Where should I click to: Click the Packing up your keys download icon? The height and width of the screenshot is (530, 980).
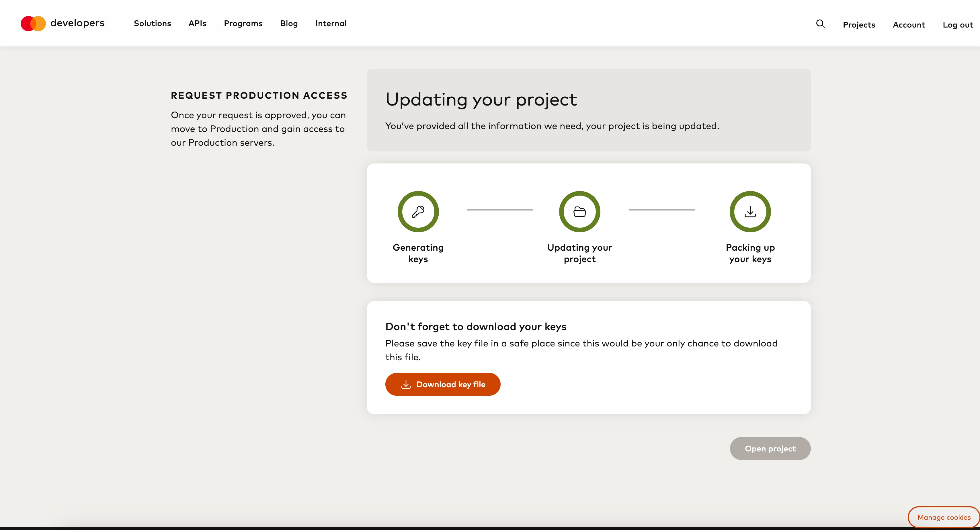[750, 212]
